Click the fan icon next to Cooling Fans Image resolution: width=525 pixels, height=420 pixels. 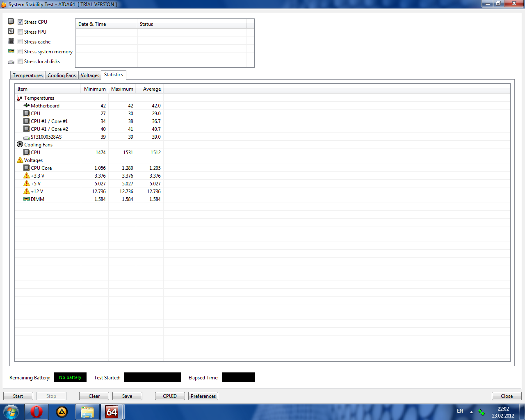coord(20,144)
